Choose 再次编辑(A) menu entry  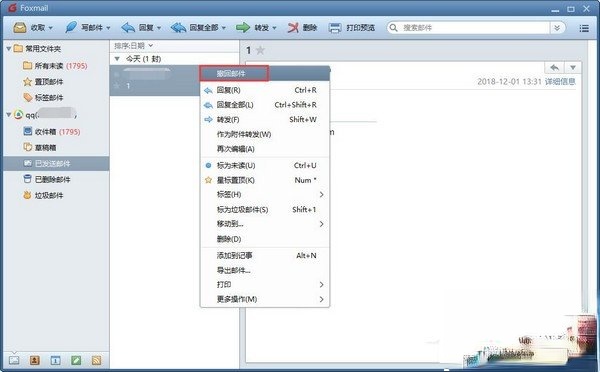[x=265, y=148]
